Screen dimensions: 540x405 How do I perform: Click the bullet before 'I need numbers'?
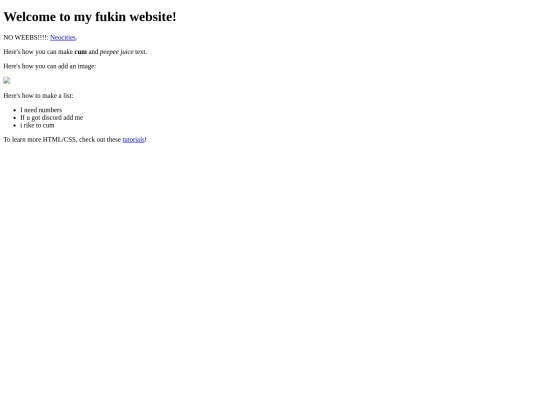point(15,110)
